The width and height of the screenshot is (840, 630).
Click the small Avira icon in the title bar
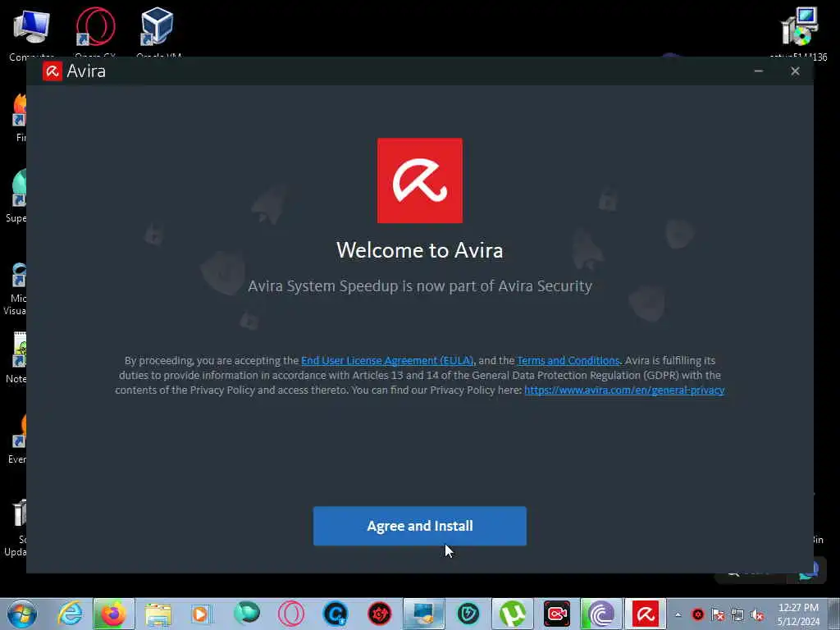52,71
